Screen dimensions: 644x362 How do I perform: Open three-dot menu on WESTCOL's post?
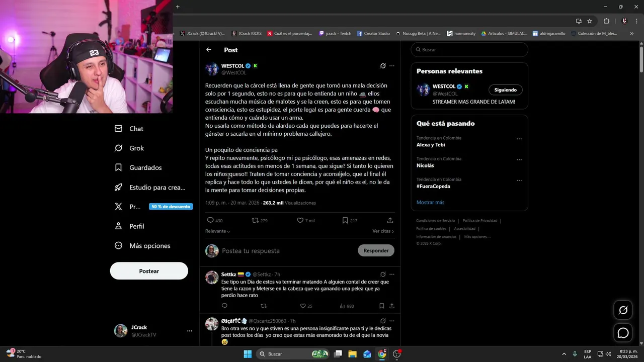click(392, 66)
